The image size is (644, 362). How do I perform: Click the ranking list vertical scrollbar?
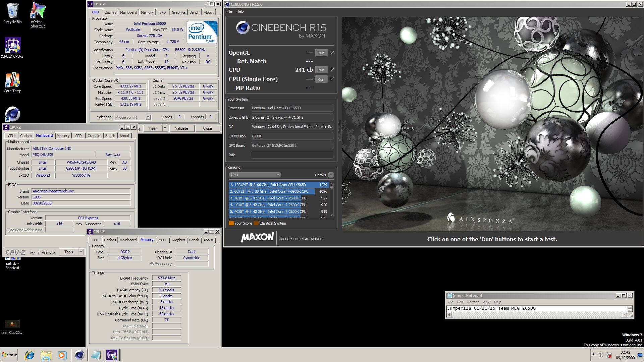coord(332,200)
